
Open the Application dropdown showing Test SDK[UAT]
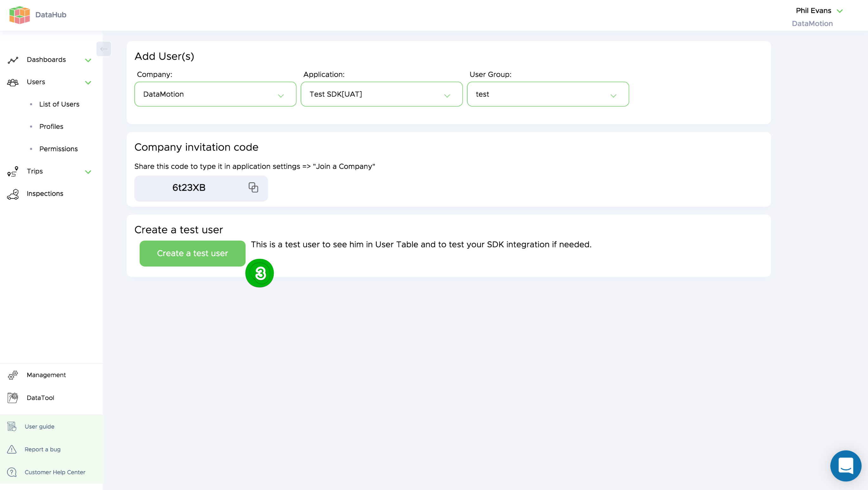pyautogui.click(x=381, y=94)
